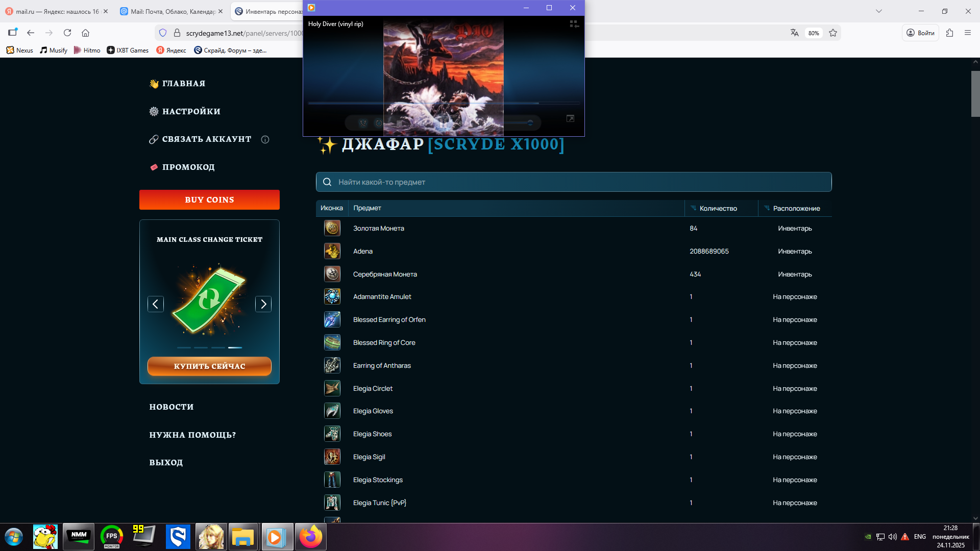Screen dimensions: 980x551
Task: Click the translate page icon in address bar
Action: (794, 33)
